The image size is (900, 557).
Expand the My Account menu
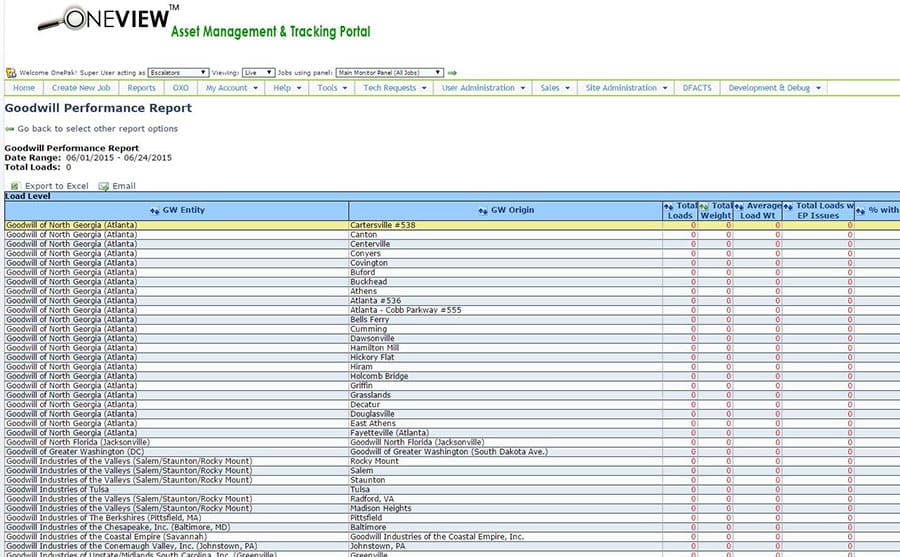(231, 88)
